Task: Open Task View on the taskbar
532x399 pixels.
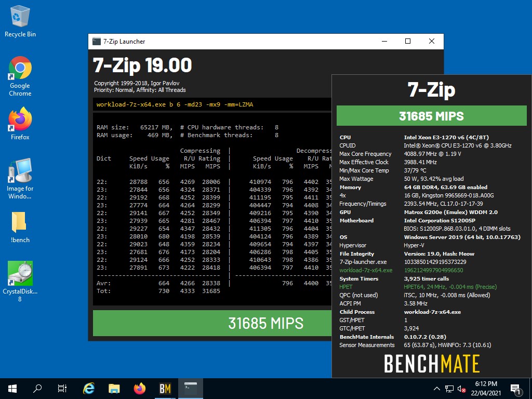Action: pyautogui.click(x=62, y=389)
